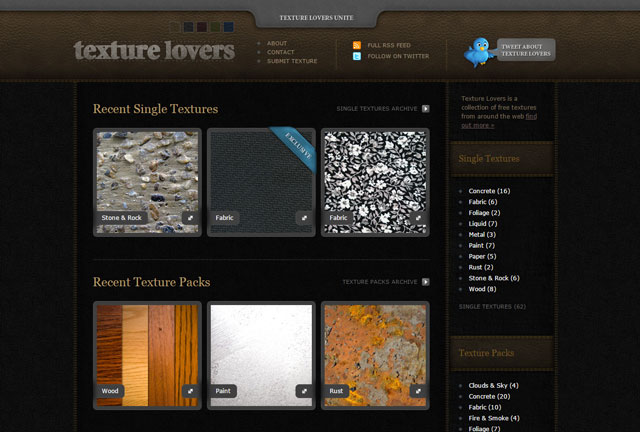Click the expand icon on the Exclusive dark fabric texture
Screen dimensions: 640x432
click(x=304, y=218)
